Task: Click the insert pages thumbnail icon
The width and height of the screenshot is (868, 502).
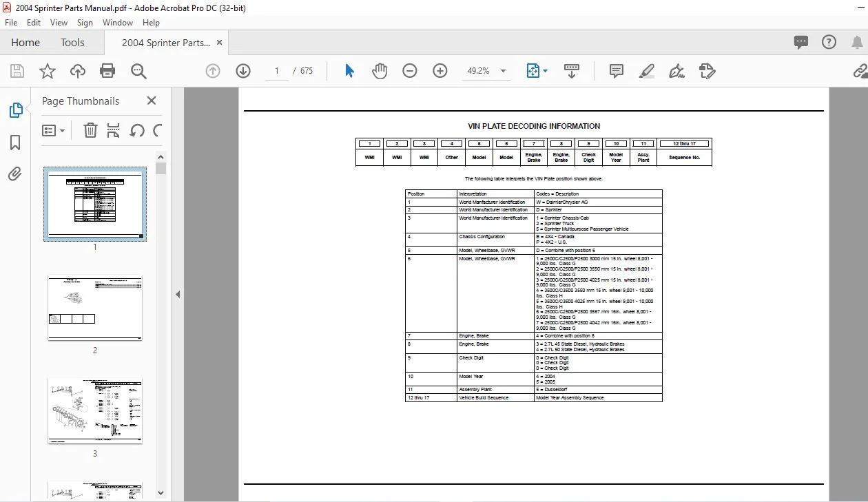Action: pos(114,130)
